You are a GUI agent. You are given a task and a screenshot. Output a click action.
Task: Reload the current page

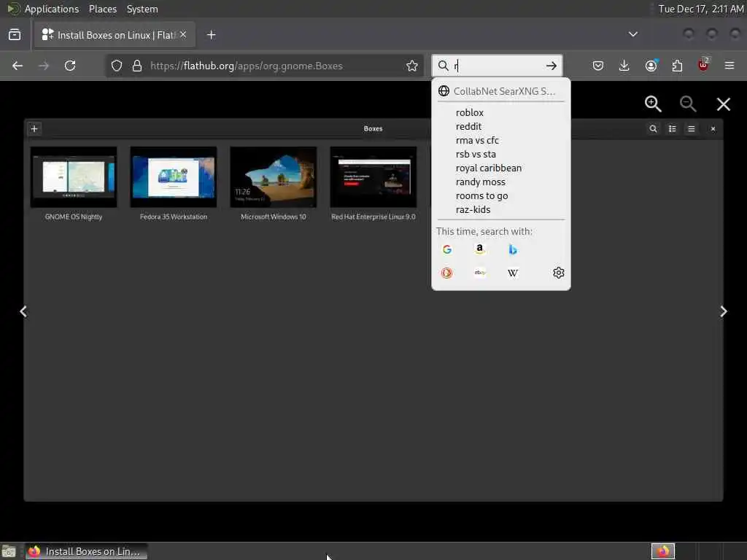coord(70,66)
